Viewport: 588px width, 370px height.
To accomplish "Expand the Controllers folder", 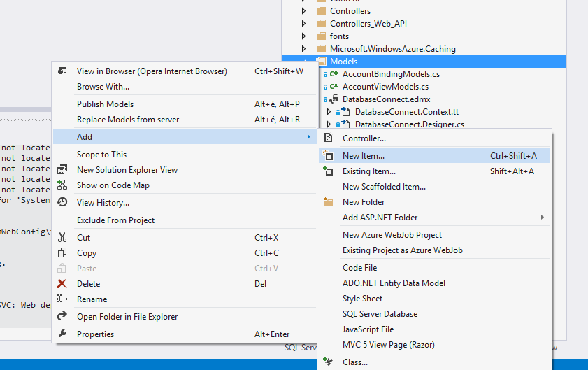I will [303, 11].
